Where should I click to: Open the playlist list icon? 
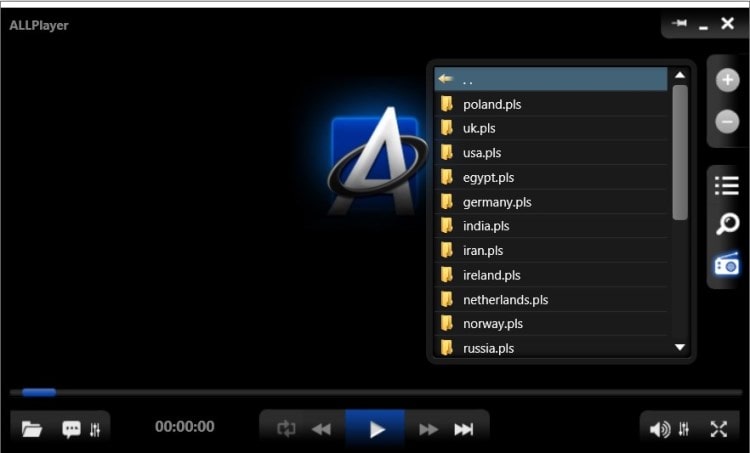[x=727, y=186]
